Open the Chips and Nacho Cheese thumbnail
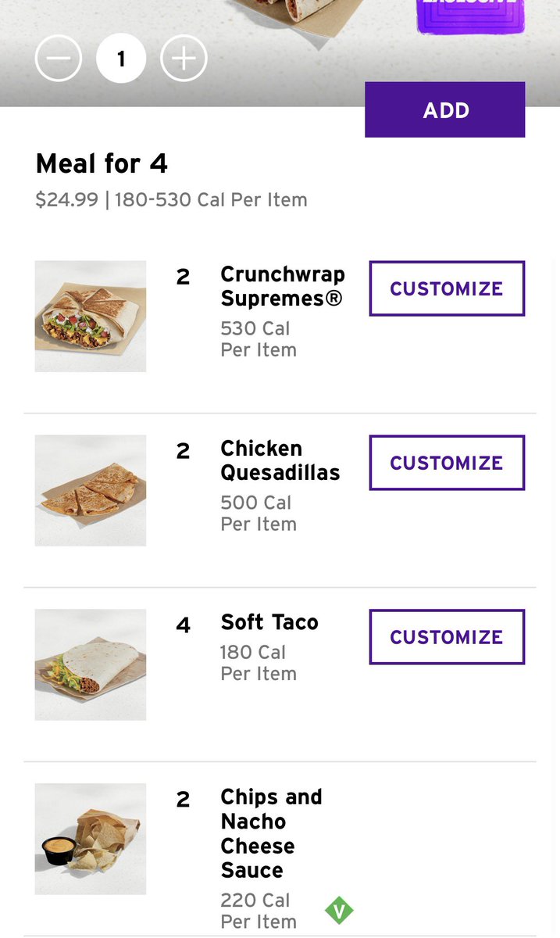560x938 pixels. pos(91,839)
